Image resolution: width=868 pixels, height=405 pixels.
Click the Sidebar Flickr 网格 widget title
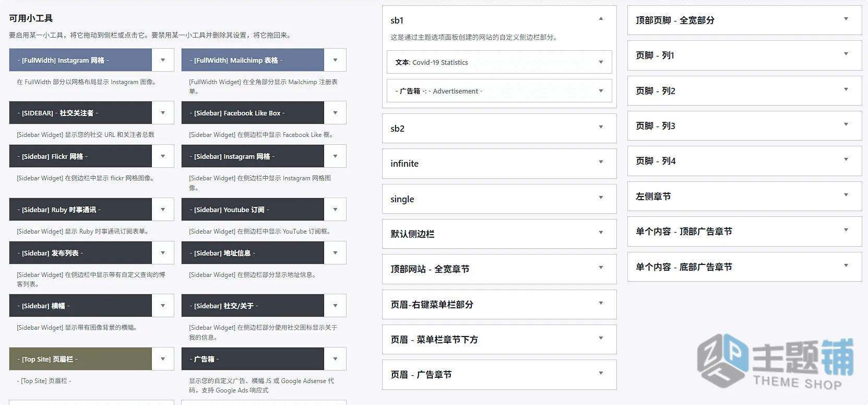[x=80, y=156]
